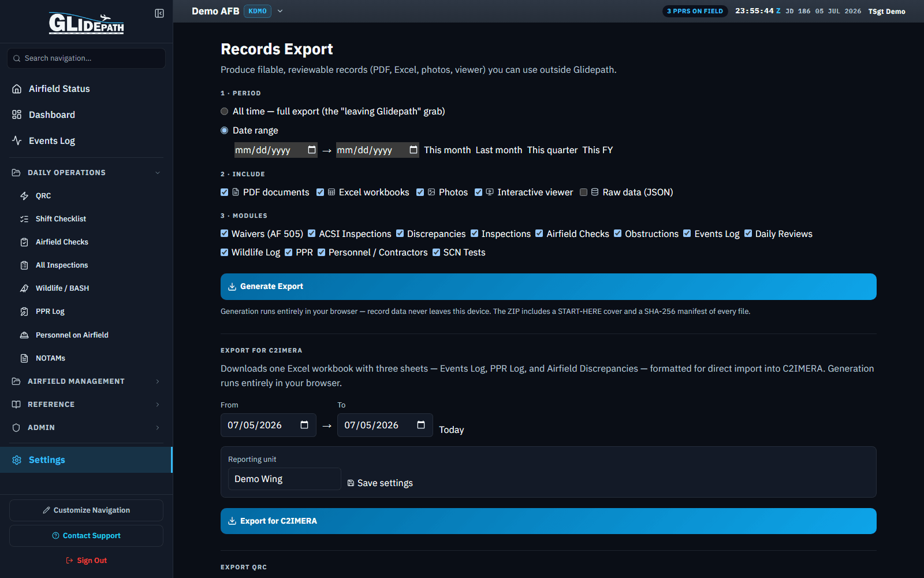Screen dimensions: 924x578
Task: Click the Today shortcut
Action: [452, 430]
